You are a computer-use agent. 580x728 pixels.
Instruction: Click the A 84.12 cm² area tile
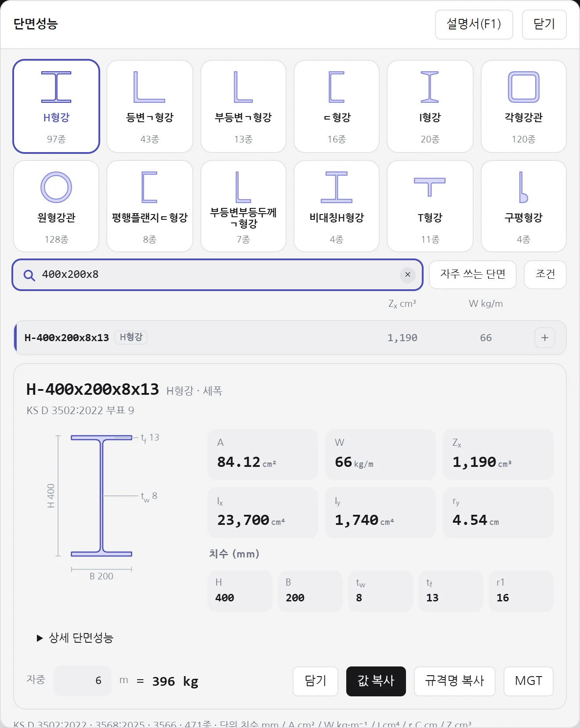click(x=263, y=455)
